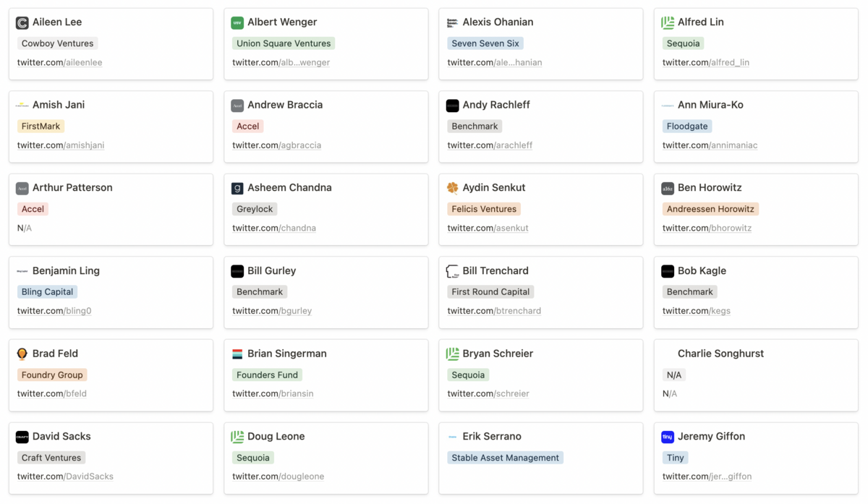
Task: Open the Charlie Songhurst card
Action: click(x=720, y=354)
